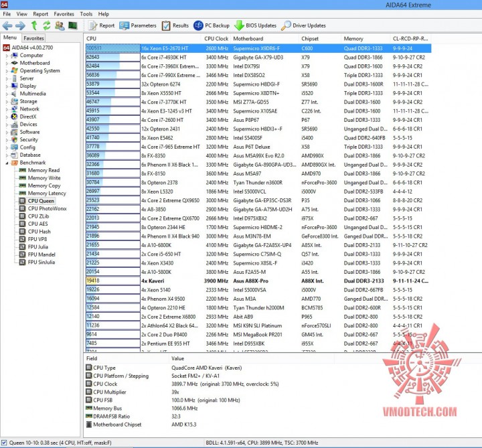Expand the Computer tree node
482x448 pixels.
[x=7, y=56]
